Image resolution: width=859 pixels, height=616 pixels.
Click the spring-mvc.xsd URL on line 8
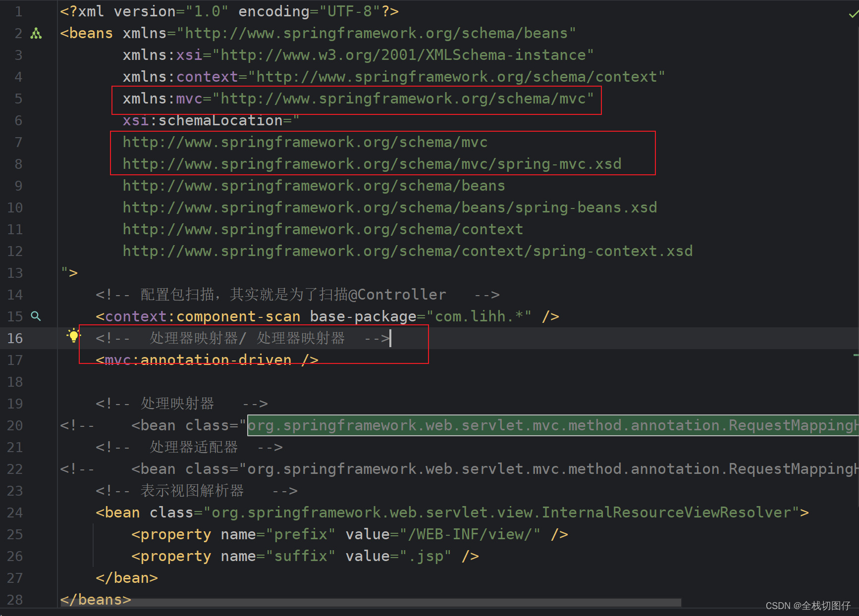[x=372, y=163]
